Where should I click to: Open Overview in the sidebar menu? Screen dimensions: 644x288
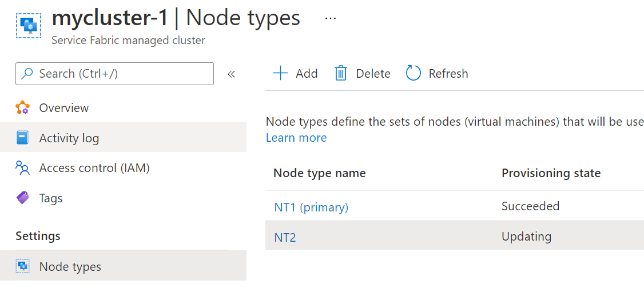coord(64,108)
